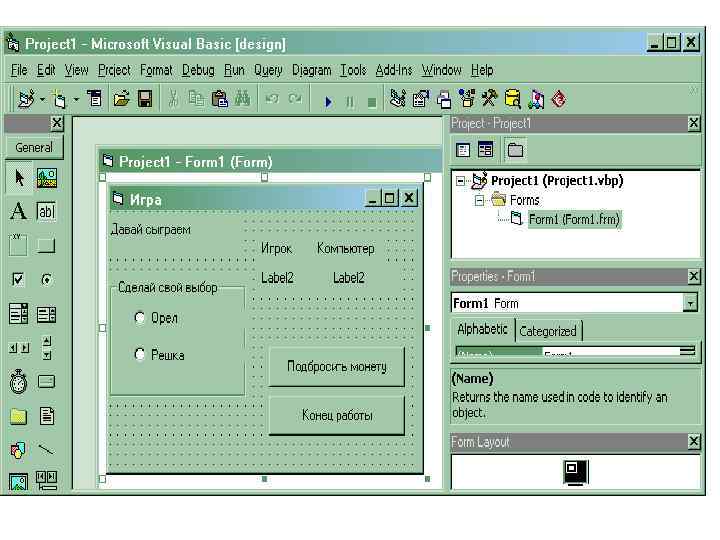The image size is (720, 540).
Task: Click the Redo arrow in toolbar
Action: tap(295, 99)
